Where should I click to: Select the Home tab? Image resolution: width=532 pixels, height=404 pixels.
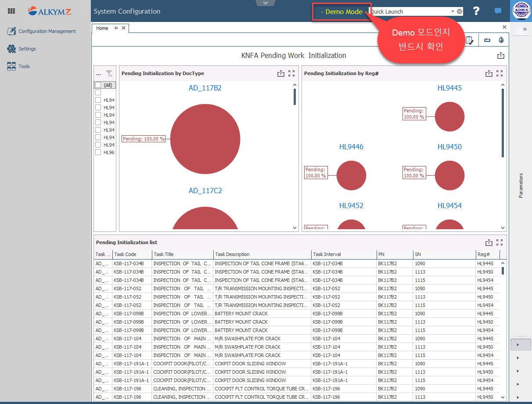point(102,28)
